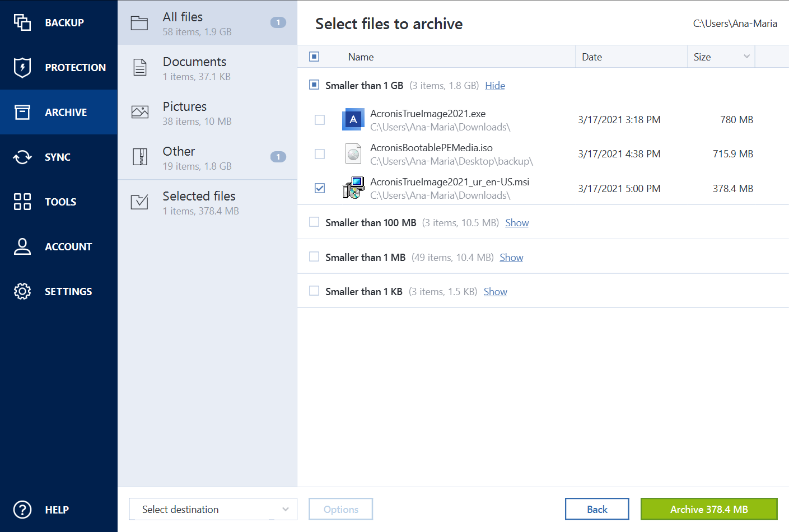Click the Backup icon in the sidebar
This screenshot has height=532, width=789.
[x=22, y=22]
